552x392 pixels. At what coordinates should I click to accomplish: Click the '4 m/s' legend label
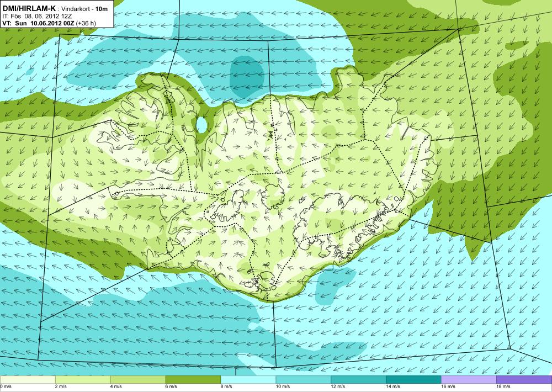click(116, 386)
